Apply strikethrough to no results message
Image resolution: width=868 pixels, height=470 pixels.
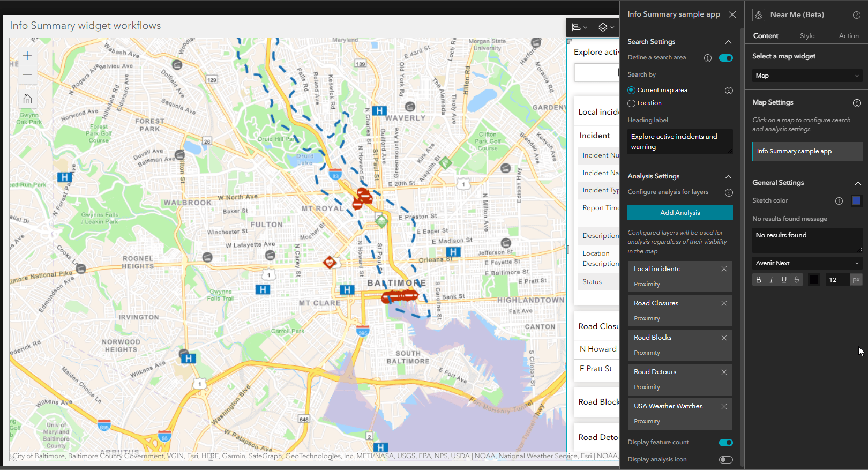(797, 280)
